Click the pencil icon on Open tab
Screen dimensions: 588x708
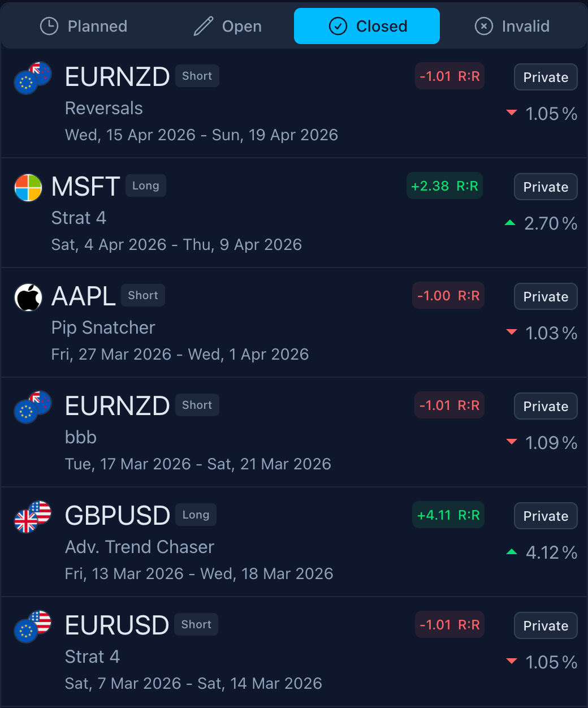pyautogui.click(x=203, y=26)
